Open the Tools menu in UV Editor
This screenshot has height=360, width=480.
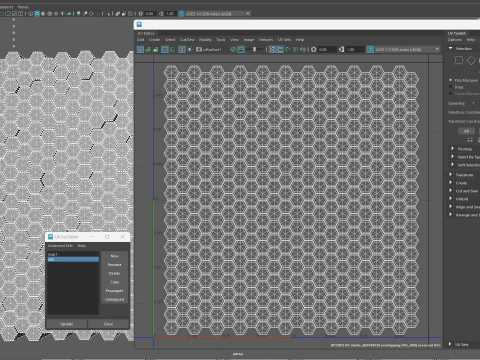(x=221, y=40)
